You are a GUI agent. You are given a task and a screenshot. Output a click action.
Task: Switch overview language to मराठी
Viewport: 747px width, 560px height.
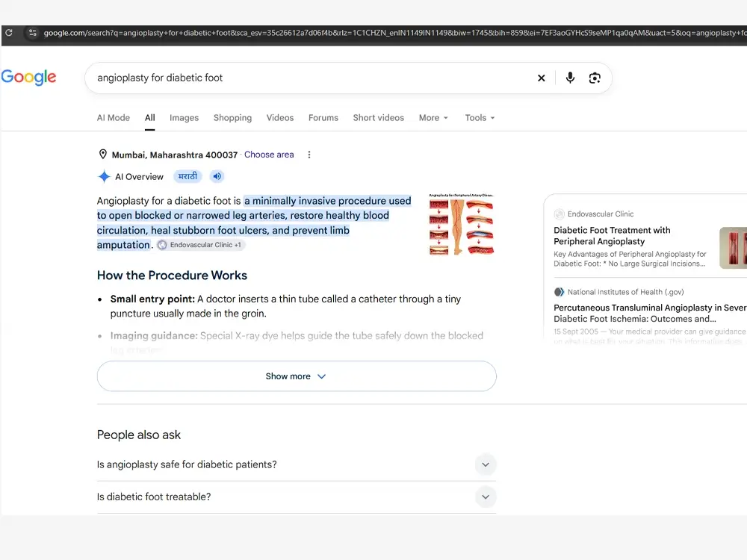pyautogui.click(x=187, y=176)
